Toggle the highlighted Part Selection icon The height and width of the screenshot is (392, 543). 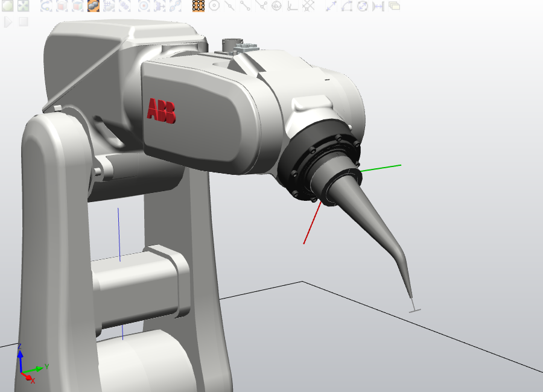point(94,5)
